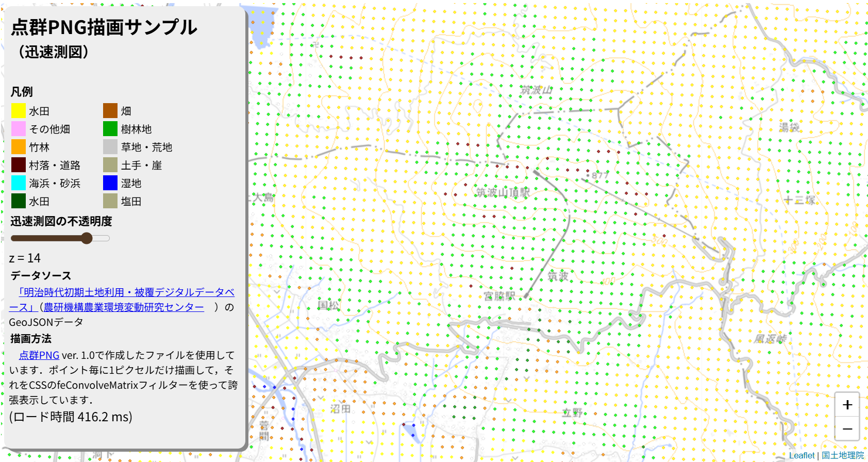Click the pink その他畑 legend swatch
The height and width of the screenshot is (462, 868).
19,129
